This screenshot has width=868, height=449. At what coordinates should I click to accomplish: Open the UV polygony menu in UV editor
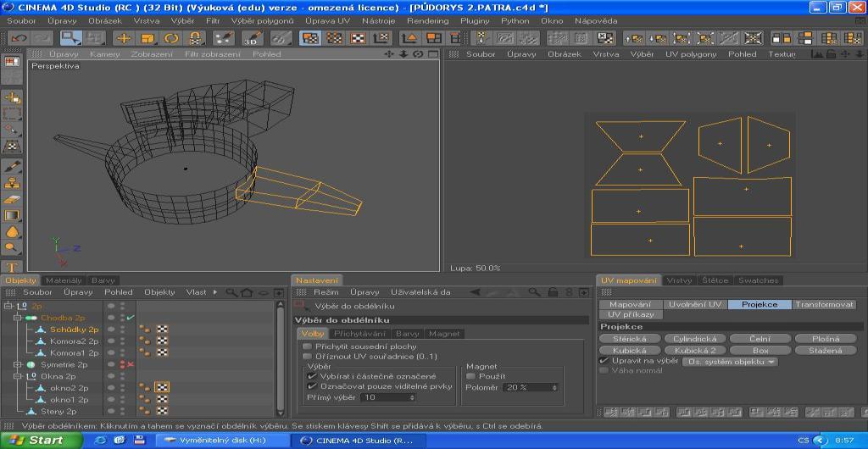coord(691,54)
